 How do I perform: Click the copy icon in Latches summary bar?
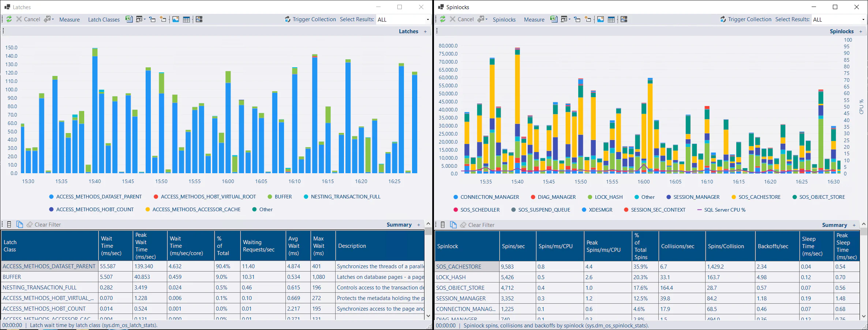pos(20,224)
